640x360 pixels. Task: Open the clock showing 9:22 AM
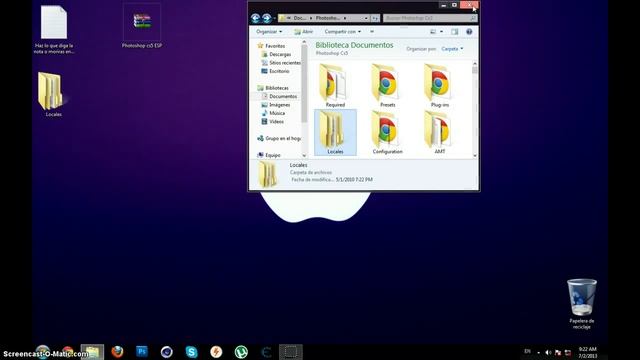[x=587, y=353]
